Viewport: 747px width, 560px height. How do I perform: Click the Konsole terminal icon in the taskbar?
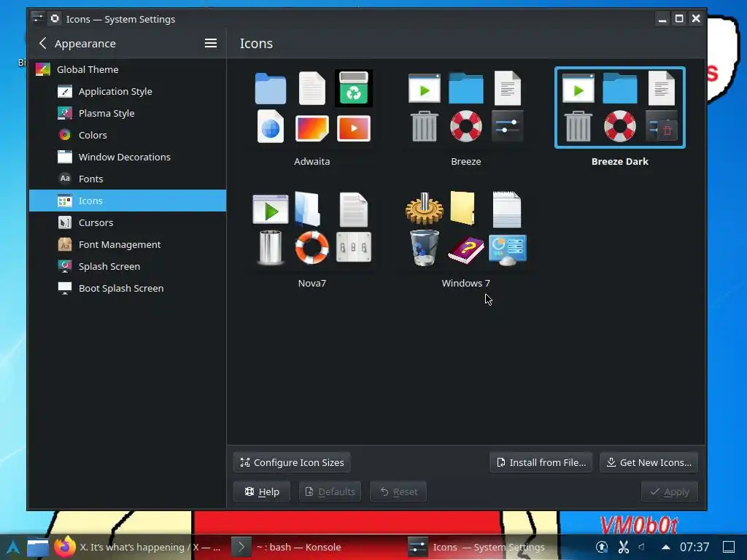[x=241, y=547]
